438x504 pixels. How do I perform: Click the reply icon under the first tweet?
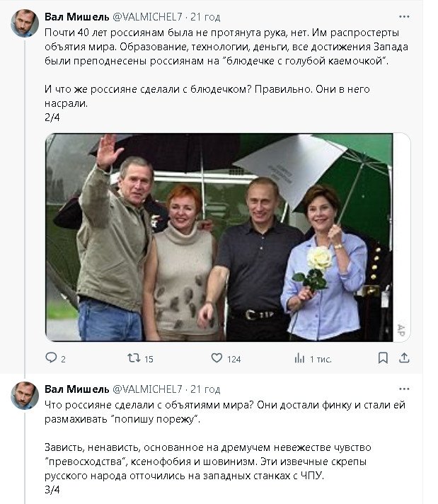tap(51, 359)
